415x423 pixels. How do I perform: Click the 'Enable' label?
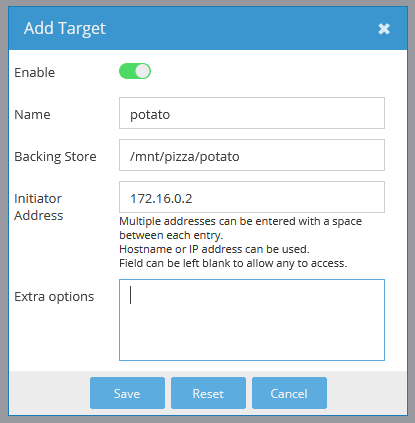click(35, 72)
